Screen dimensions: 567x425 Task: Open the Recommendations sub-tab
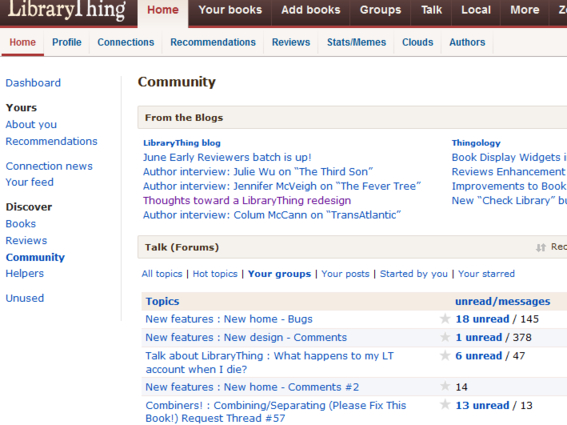213,42
